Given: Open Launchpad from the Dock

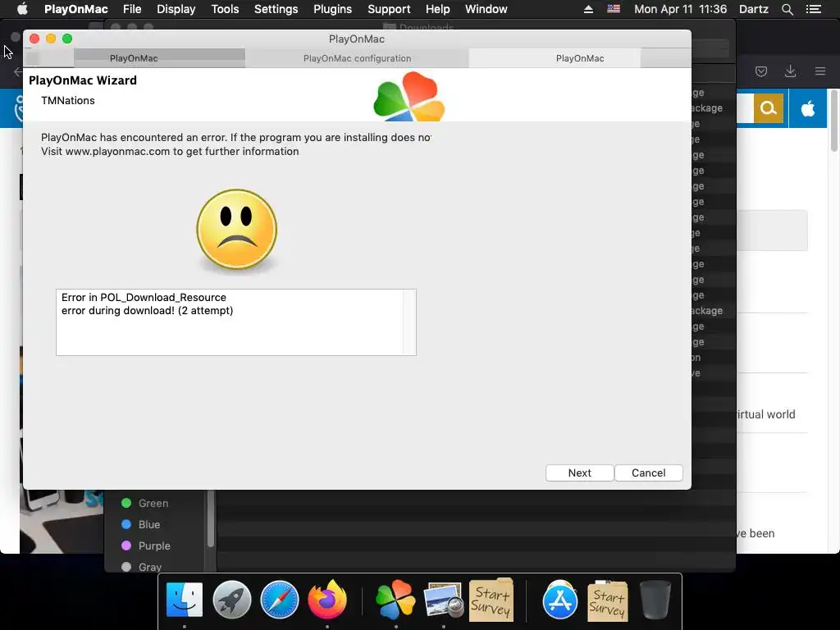Looking at the screenshot, I should click(x=231, y=600).
